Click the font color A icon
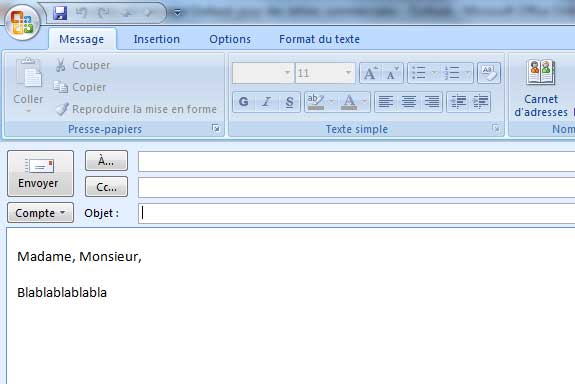 (349, 102)
